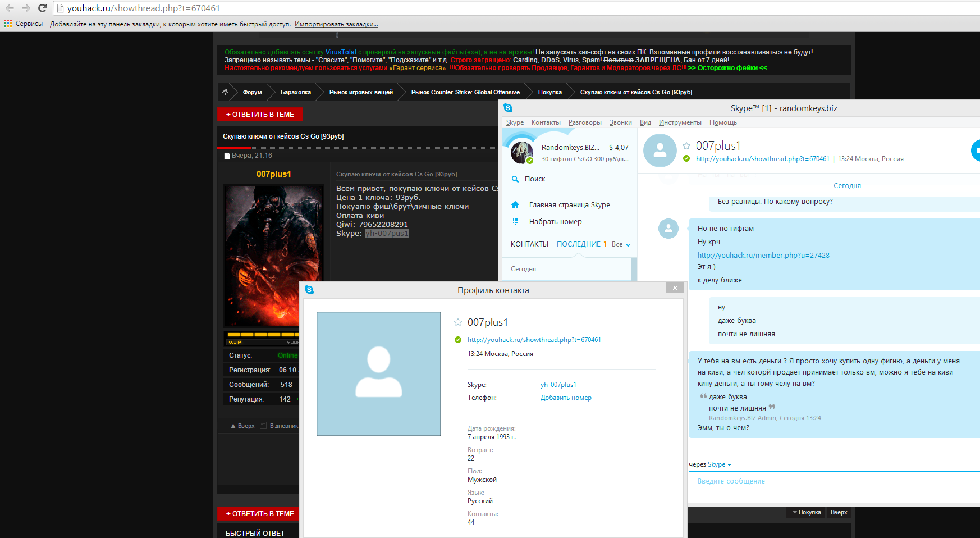
Task: Open the Покупка dropdown at page bottom
Action: coord(807,512)
